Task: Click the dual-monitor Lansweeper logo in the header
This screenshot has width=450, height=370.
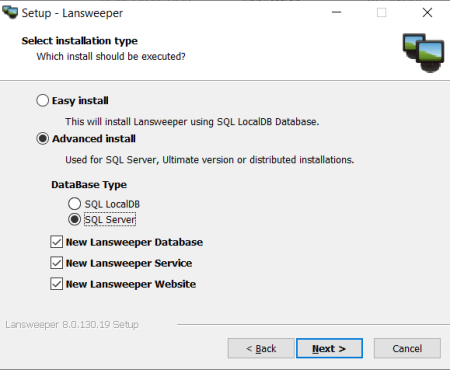Action: coord(423,53)
